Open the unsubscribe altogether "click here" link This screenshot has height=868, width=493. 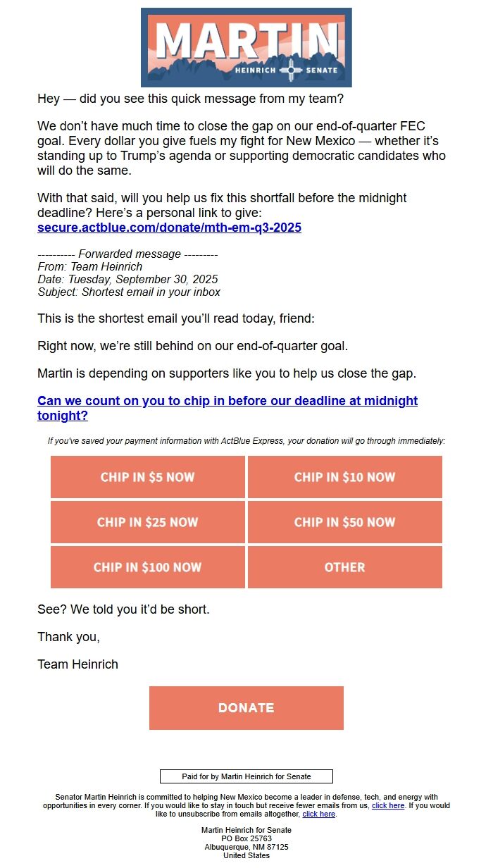(319, 814)
